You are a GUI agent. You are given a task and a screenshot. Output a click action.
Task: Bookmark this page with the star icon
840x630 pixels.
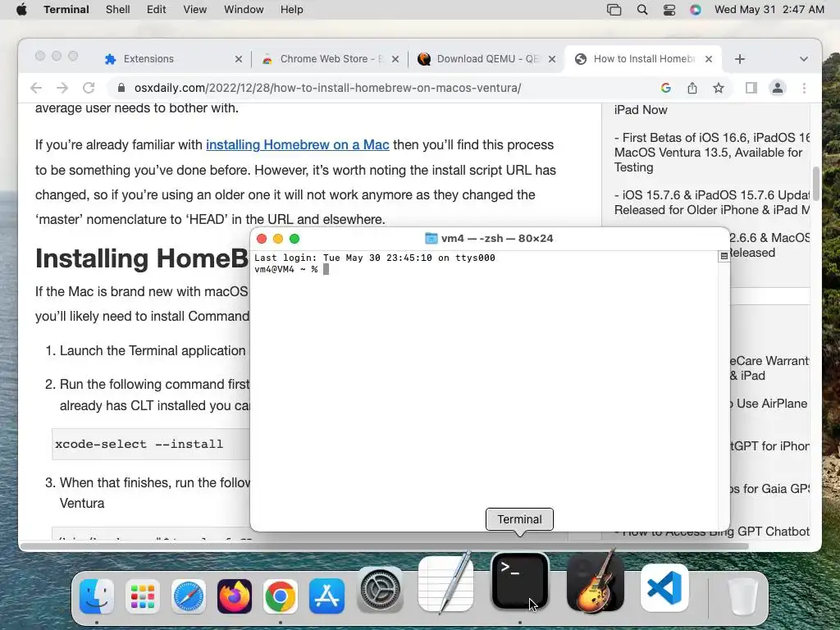(x=719, y=88)
